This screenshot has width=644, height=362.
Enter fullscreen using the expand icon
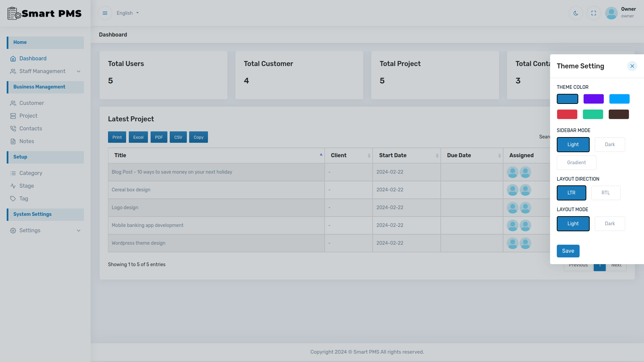click(x=593, y=13)
